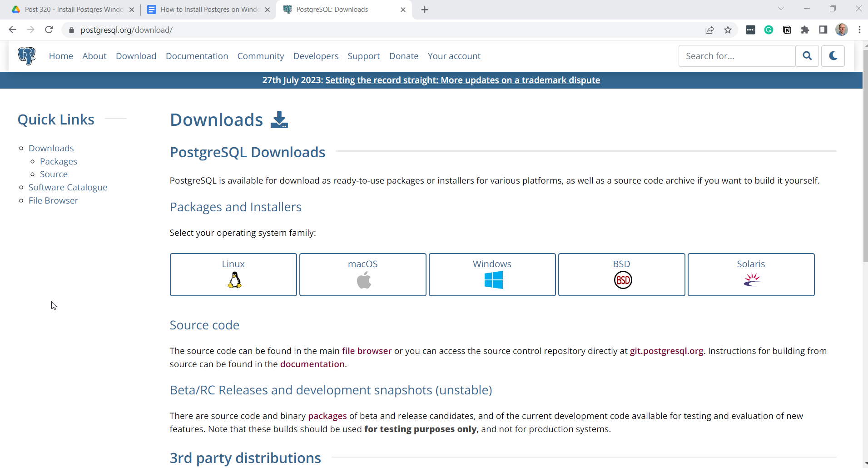Image resolution: width=868 pixels, height=468 pixels.
Task: Choose the macOS Apple tile
Action: click(x=362, y=274)
